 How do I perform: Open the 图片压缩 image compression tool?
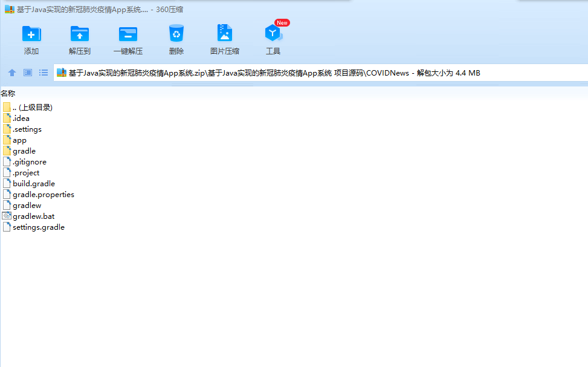tap(225, 33)
